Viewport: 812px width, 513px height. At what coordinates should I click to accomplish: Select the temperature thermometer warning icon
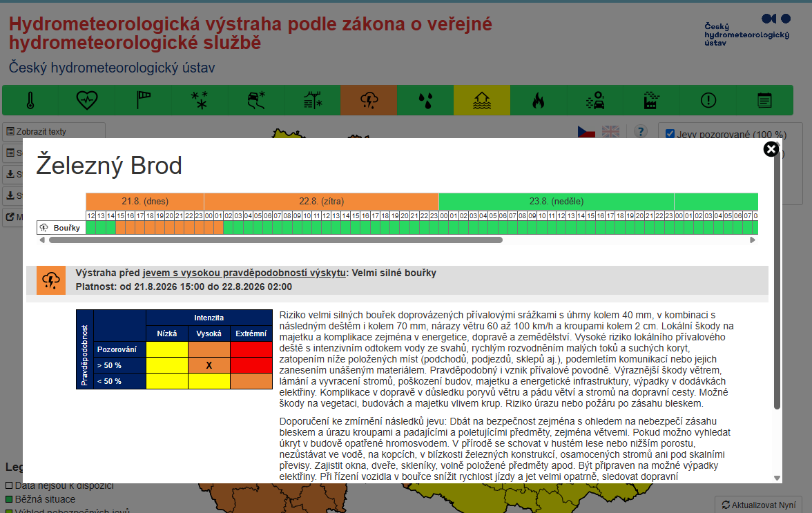(x=30, y=100)
